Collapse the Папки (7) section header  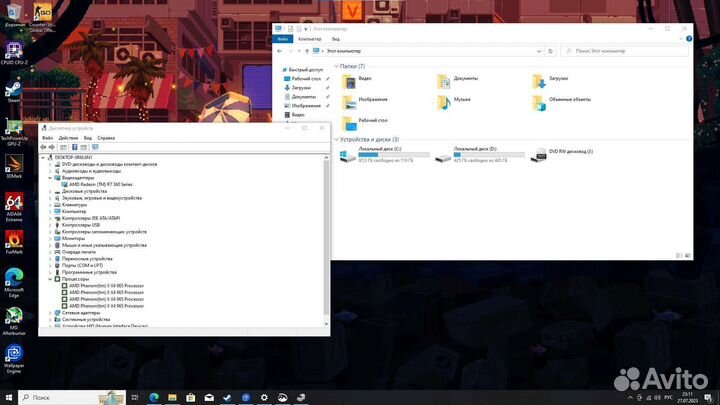pyautogui.click(x=337, y=66)
